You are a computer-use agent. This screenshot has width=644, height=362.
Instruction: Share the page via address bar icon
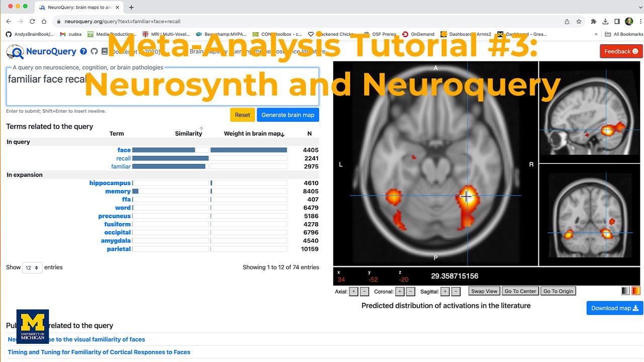(567, 22)
